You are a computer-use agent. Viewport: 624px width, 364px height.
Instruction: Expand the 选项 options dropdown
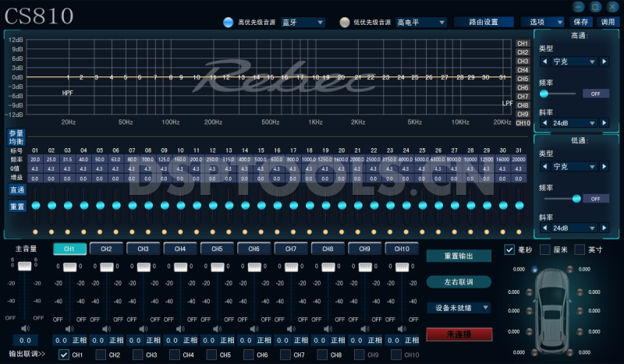[543, 23]
